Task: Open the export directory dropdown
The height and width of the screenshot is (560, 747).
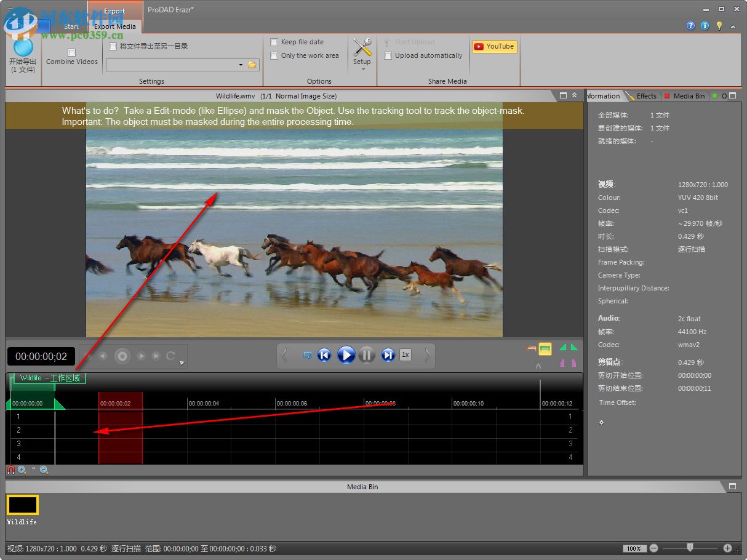Action: pyautogui.click(x=241, y=65)
